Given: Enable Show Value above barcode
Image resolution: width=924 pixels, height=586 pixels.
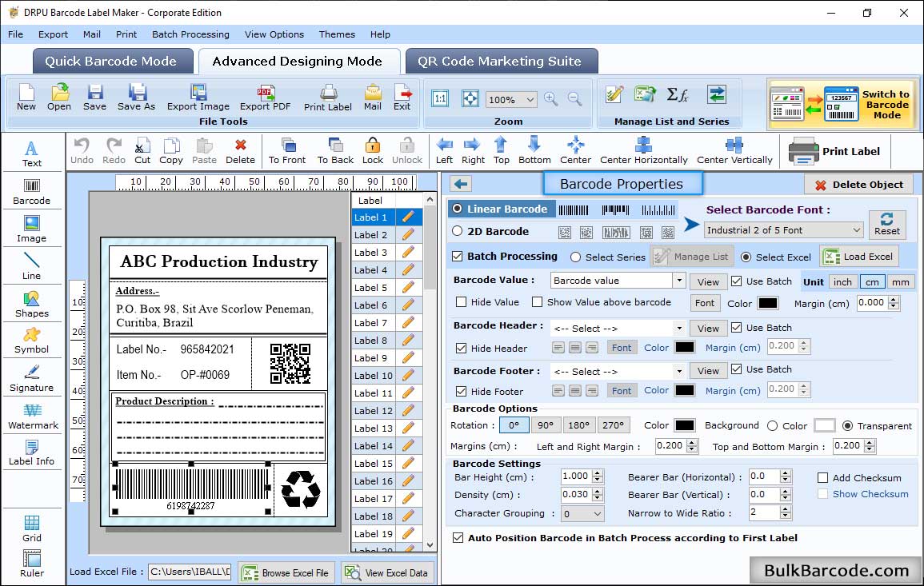Looking at the screenshot, I should coord(537,302).
